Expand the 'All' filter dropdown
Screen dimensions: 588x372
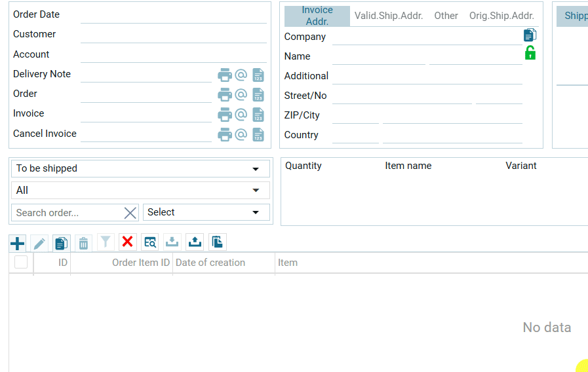[140, 191]
